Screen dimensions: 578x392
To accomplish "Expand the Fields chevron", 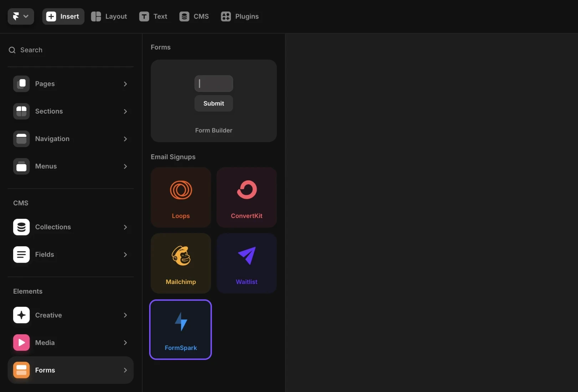I will point(125,254).
